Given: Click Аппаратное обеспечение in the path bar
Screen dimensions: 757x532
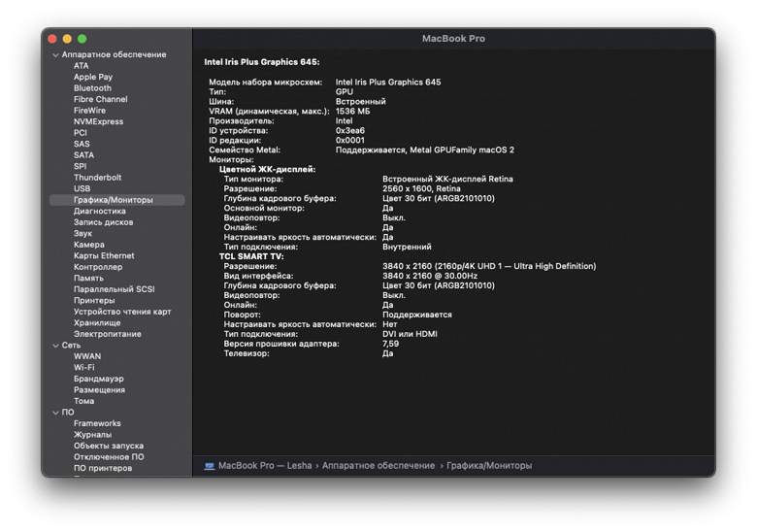Looking at the screenshot, I should click(378, 466).
